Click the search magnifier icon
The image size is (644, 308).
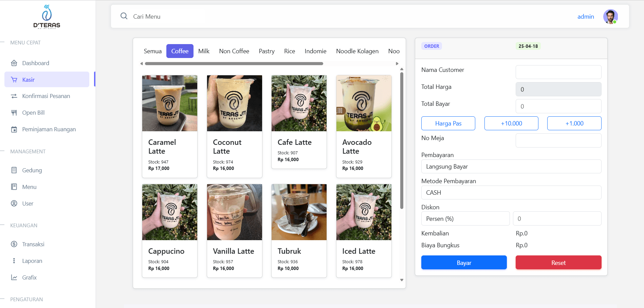(x=124, y=16)
